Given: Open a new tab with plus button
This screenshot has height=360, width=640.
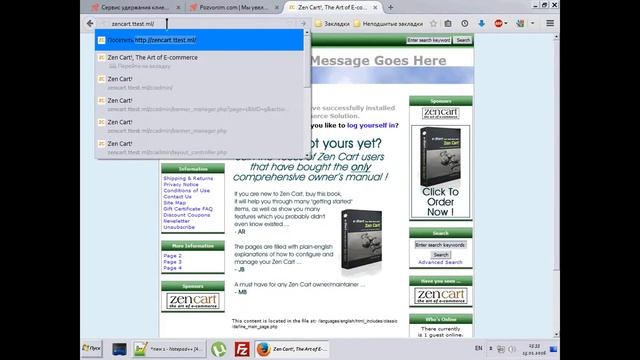Looking at the screenshot, I should click(x=391, y=7).
